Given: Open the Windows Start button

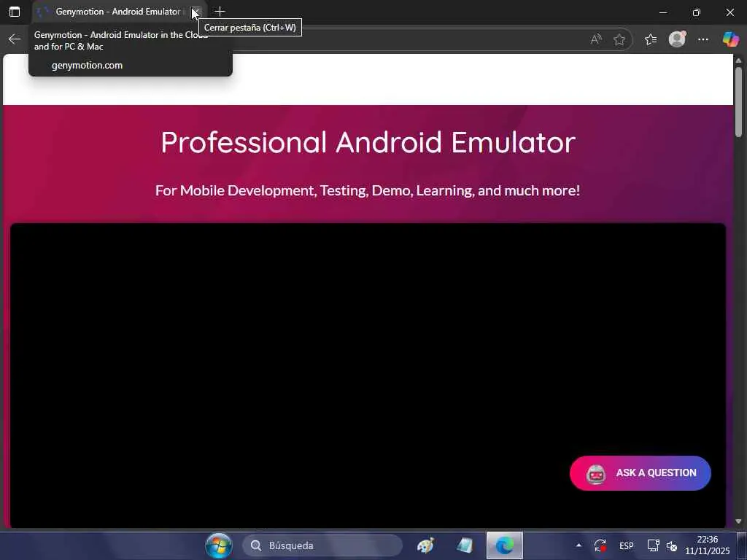Looking at the screenshot, I should click(219, 545).
